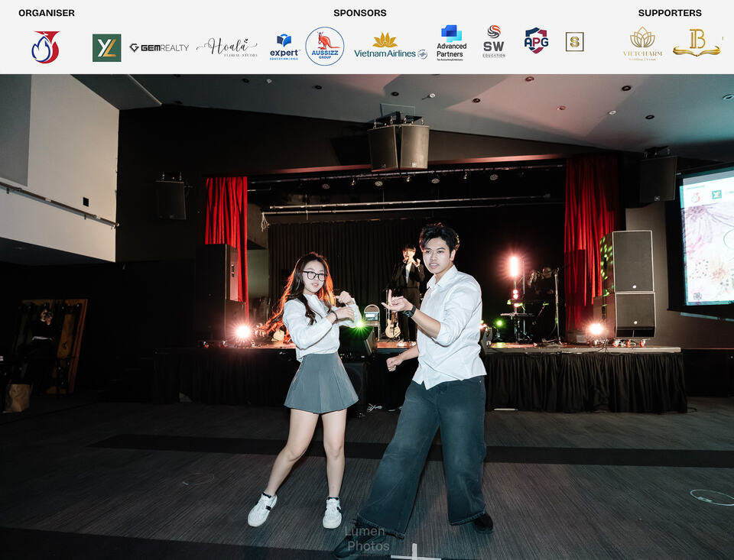The image size is (734, 560).
Task: Open the SW Education logo
Action: pyautogui.click(x=494, y=42)
